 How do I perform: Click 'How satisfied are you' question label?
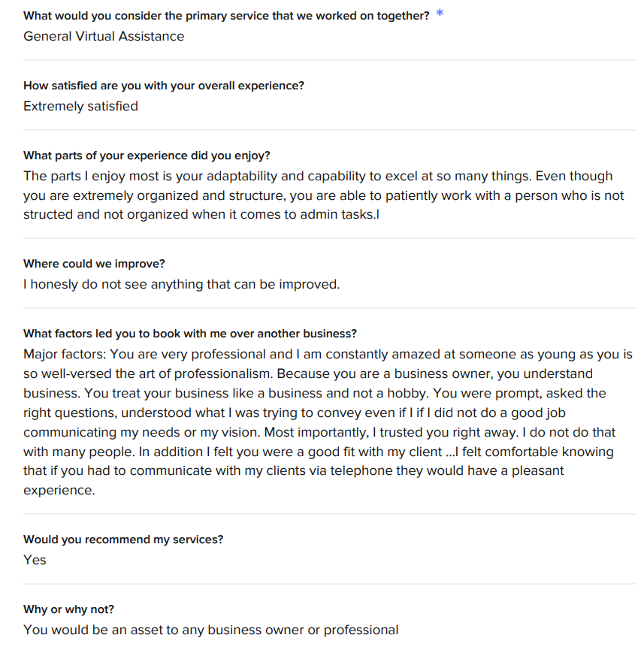click(x=163, y=86)
